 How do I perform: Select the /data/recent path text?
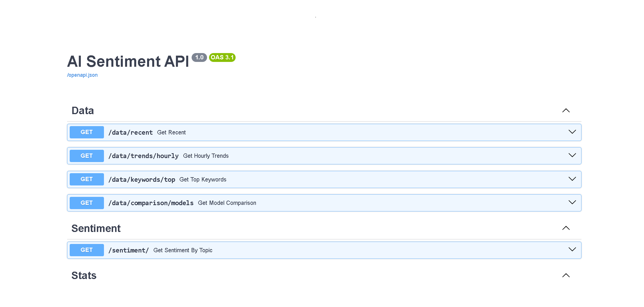click(131, 132)
